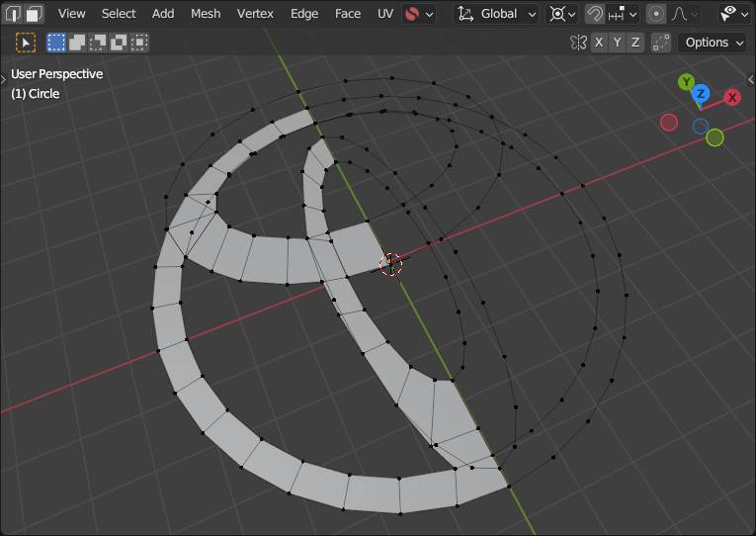
Task: Switch to face select mode
Action: coord(34,14)
